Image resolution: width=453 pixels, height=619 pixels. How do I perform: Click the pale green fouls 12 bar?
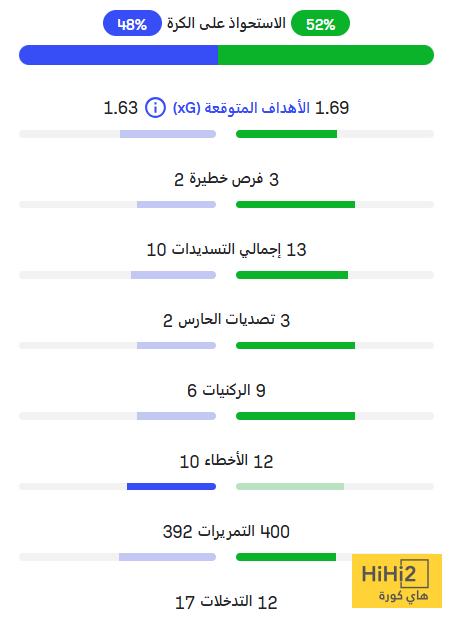pyautogui.click(x=290, y=487)
